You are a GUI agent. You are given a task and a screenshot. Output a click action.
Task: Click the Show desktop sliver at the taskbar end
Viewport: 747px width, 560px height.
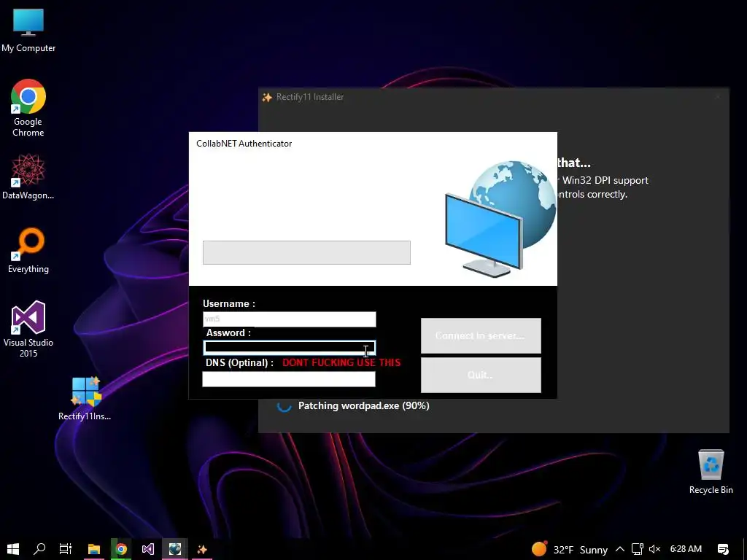click(x=745, y=550)
